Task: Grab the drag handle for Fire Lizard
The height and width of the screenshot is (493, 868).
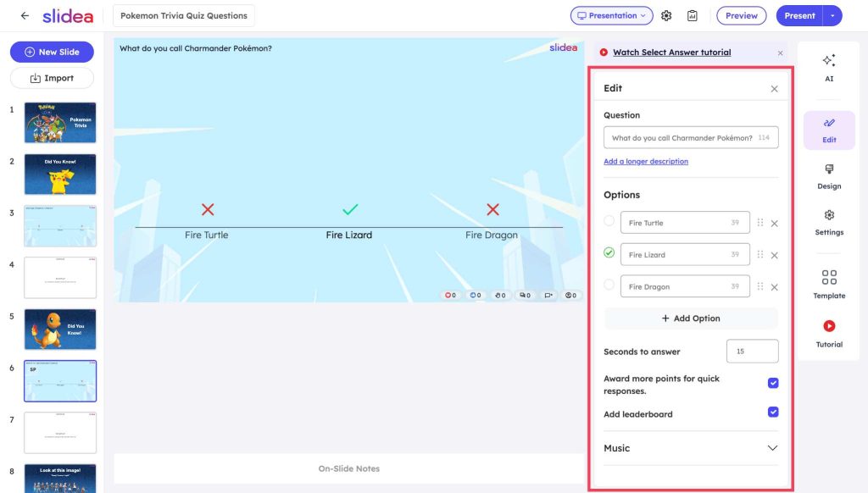Action: pos(760,254)
